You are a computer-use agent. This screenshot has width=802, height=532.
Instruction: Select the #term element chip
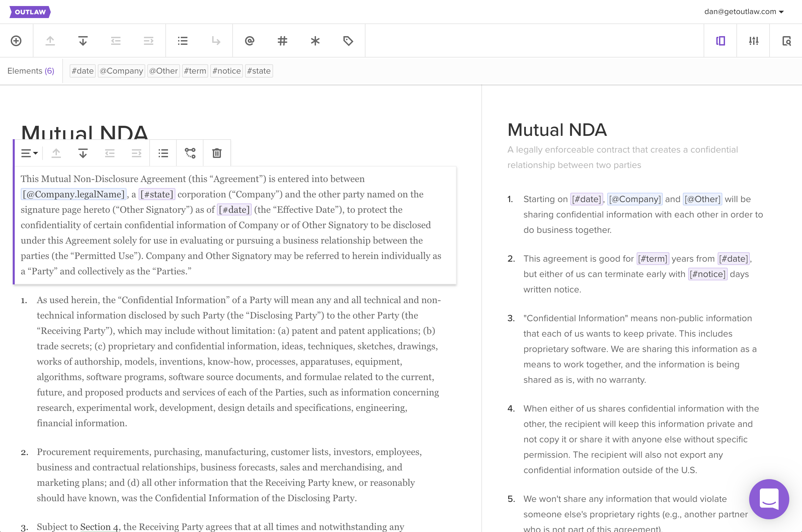point(195,71)
